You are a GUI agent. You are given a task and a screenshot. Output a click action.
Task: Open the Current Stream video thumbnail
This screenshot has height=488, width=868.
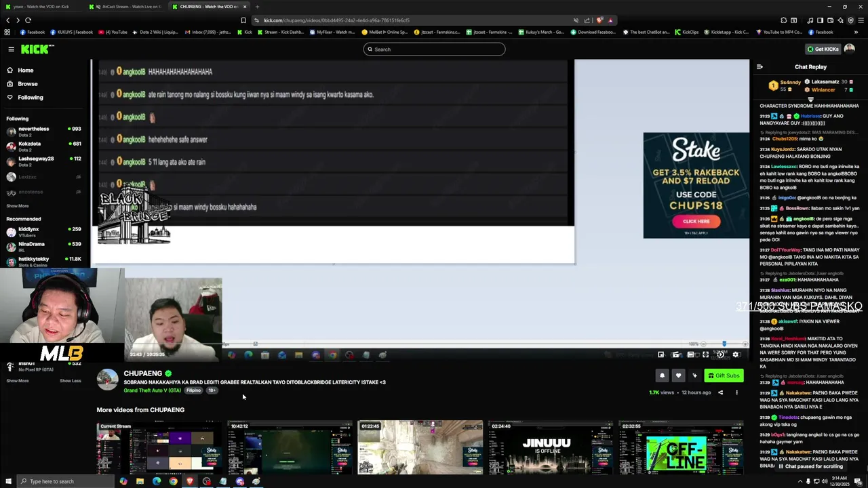(x=159, y=447)
